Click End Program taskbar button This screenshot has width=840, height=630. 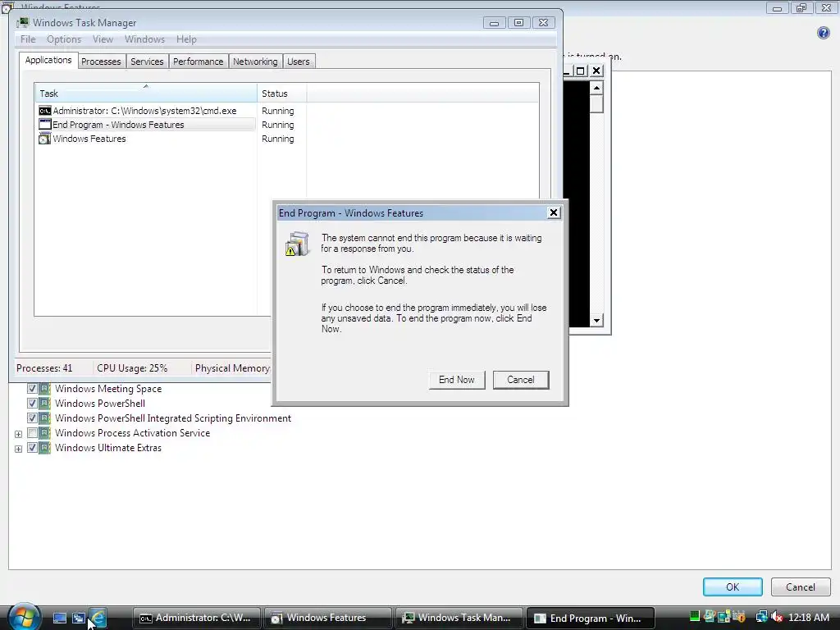click(x=591, y=619)
